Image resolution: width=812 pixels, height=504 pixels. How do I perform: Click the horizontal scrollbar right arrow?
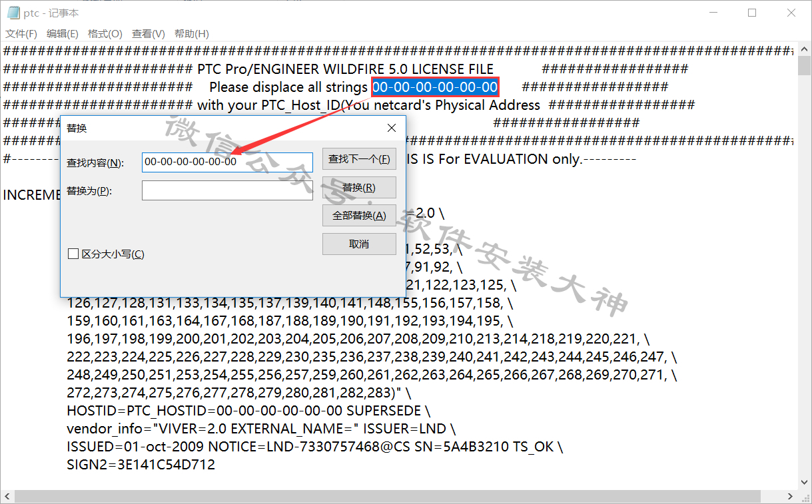click(790, 497)
